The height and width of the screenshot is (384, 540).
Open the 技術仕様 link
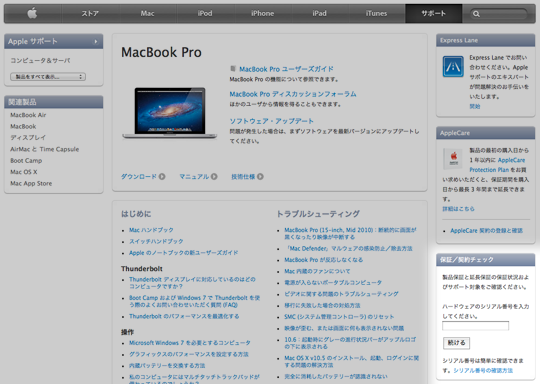tap(243, 177)
